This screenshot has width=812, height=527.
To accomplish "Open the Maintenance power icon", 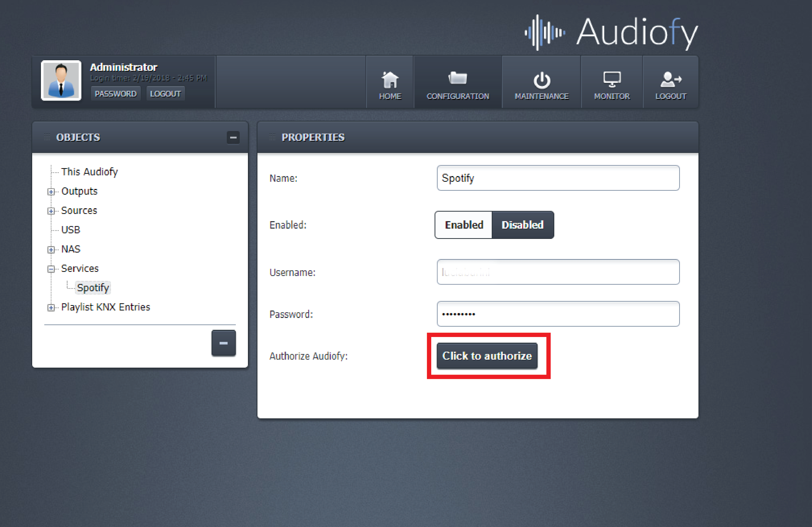I will pyautogui.click(x=541, y=80).
